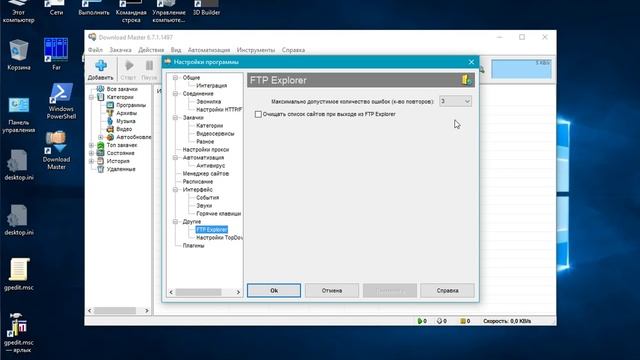Select Звуки in settings tree
The width and height of the screenshot is (640, 360).
click(x=204, y=206)
